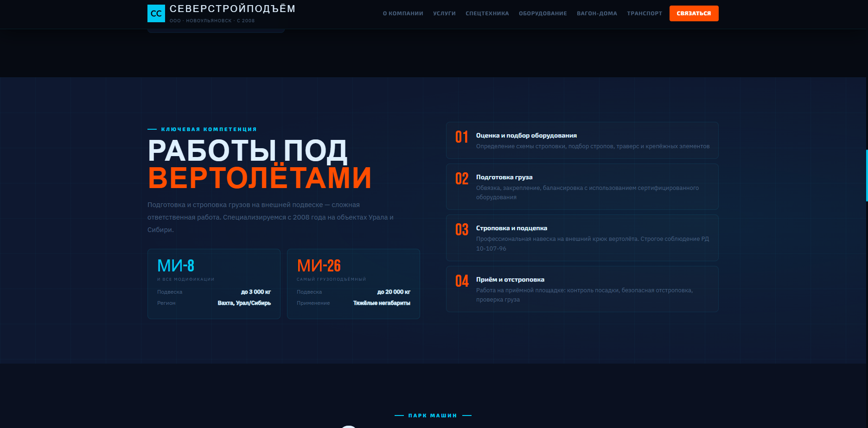Click the 'Обвязка, закрепление, балансировка' description
The height and width of the screenshot is (428, 868).
[587, 193]
